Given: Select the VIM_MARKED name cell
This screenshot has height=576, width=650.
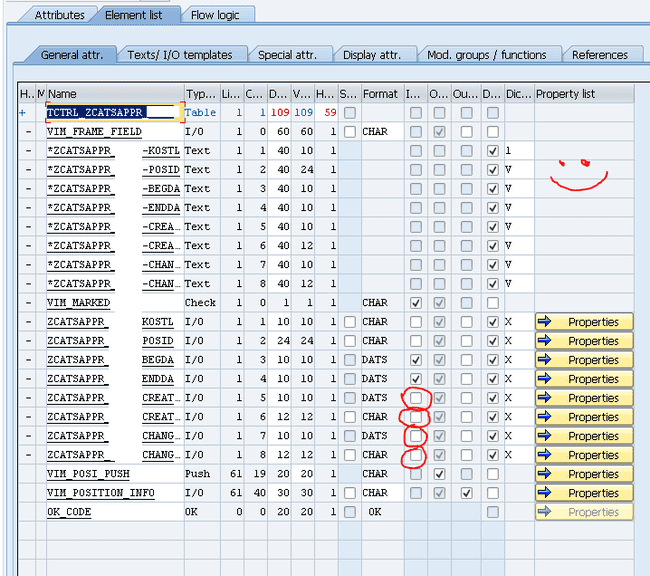Looking at the screenshot, I should [115, 303].
